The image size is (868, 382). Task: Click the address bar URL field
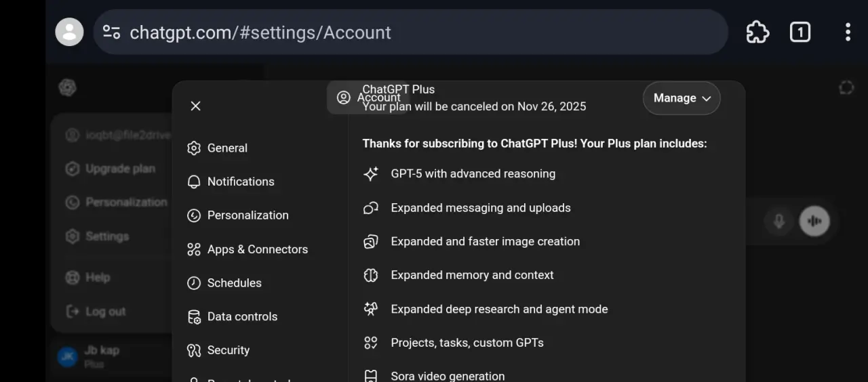[410, 32]
